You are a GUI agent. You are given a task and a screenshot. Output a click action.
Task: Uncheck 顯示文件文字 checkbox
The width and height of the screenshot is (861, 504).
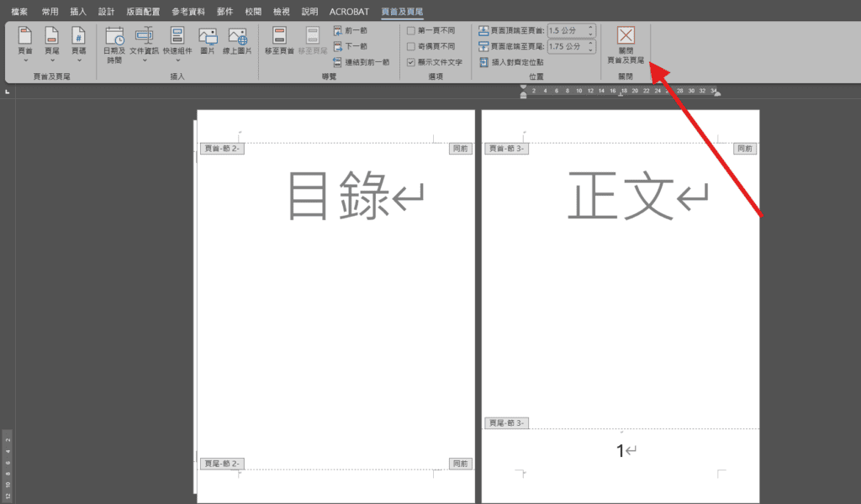click(411, 62)
